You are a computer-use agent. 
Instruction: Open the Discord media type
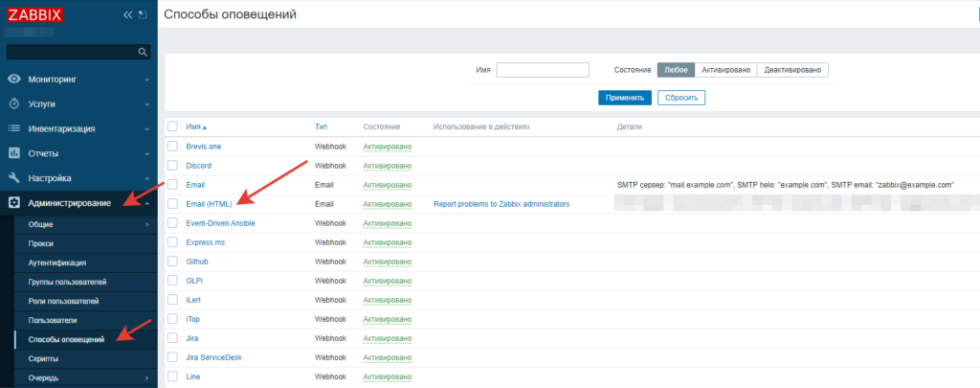point(198,166)
